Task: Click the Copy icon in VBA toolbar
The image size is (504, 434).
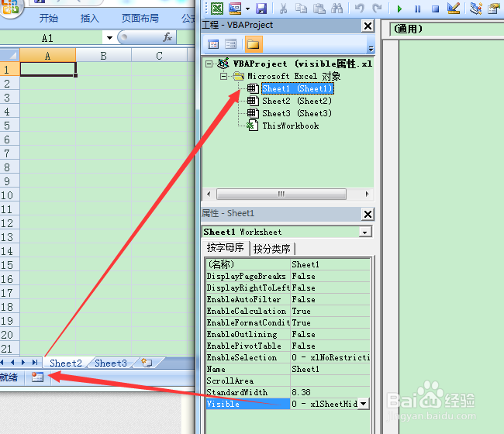Action: click(x=301, y=9)
